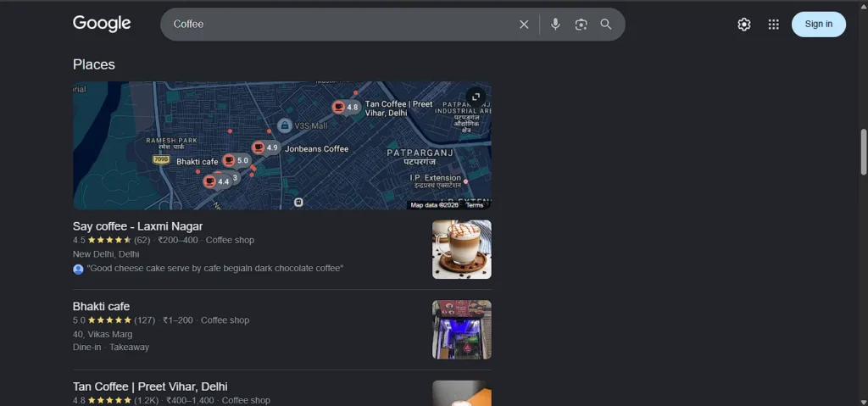
Task: Open search by image camera icon
Action: 581,25
